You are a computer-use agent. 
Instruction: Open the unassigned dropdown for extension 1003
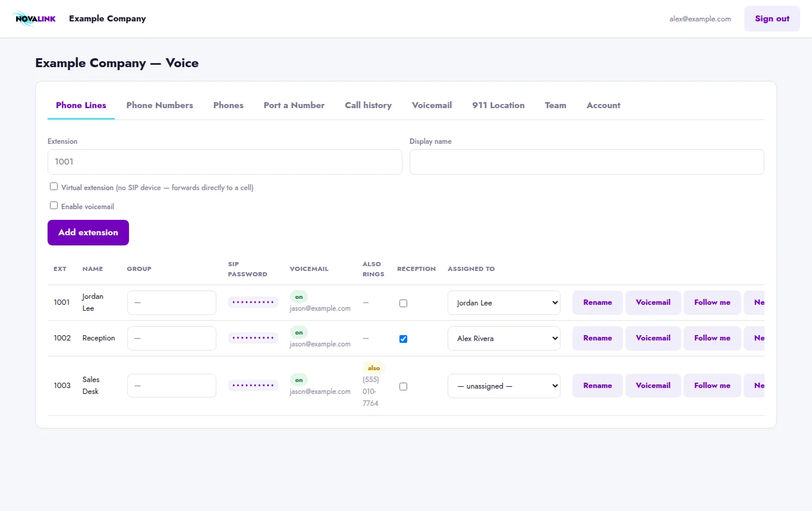tap(504, 386)
